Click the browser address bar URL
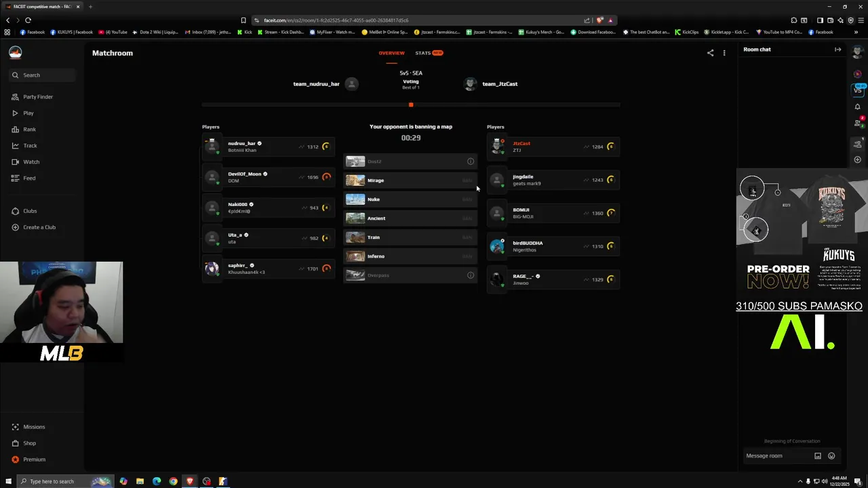 336,20
